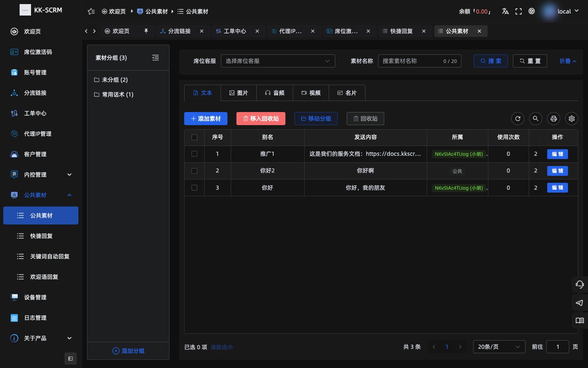The width and height of the screenshot is (588, 368).
Task: Toggle the 素材分组 panel collapse icon
Action: tap(156, 58)
